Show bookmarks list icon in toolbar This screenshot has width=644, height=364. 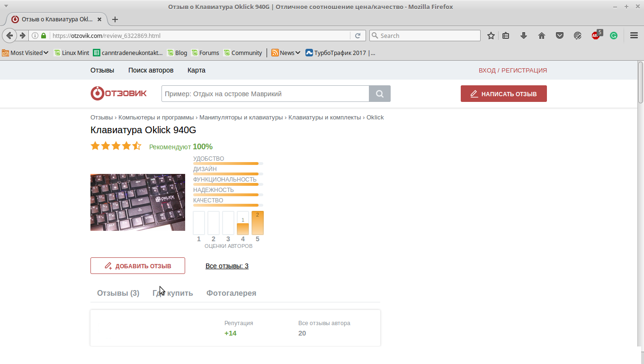pyautogui.click(x=506, y=36)
